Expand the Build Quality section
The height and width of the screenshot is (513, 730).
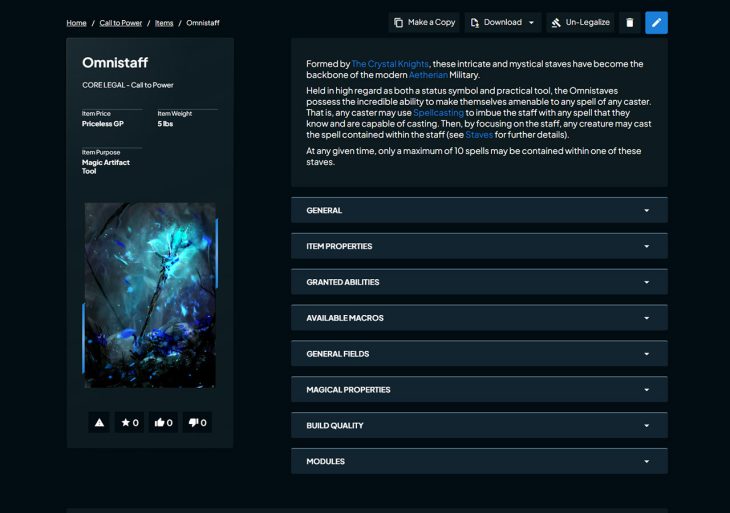479,426
